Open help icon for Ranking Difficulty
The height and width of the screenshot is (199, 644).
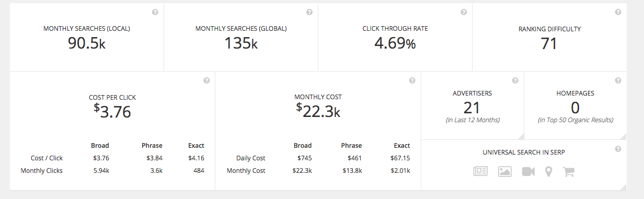click(618, 12)
